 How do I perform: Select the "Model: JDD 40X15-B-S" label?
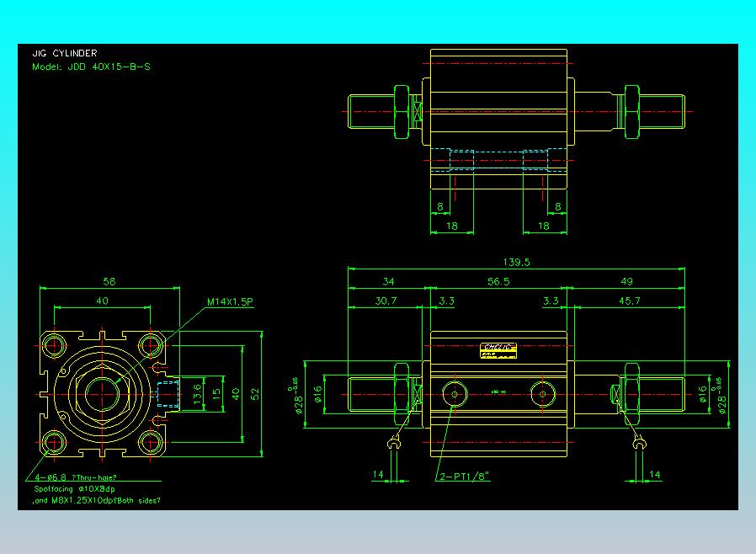(91, 67)
